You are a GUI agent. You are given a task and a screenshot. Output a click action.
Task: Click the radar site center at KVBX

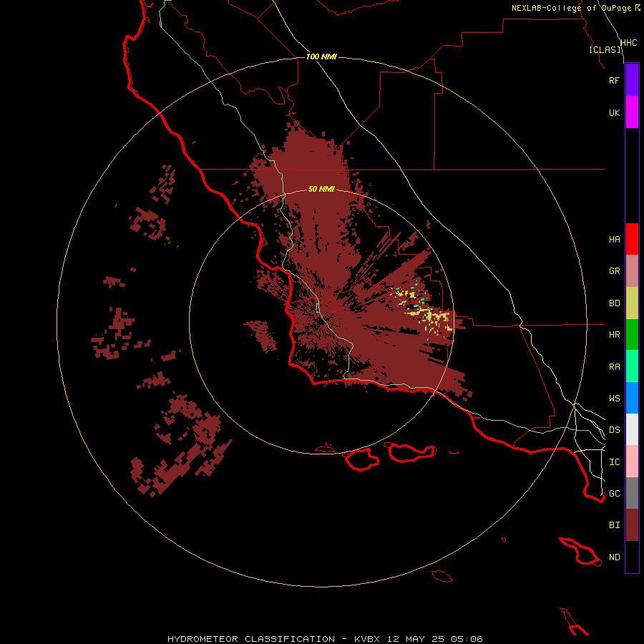[x=321, y=322]
